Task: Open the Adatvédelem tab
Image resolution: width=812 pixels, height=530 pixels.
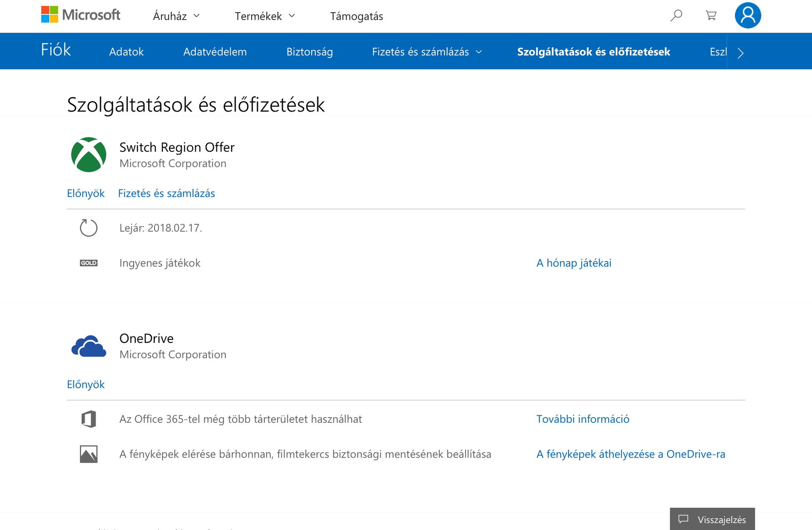Action: (x=215, y=52)
